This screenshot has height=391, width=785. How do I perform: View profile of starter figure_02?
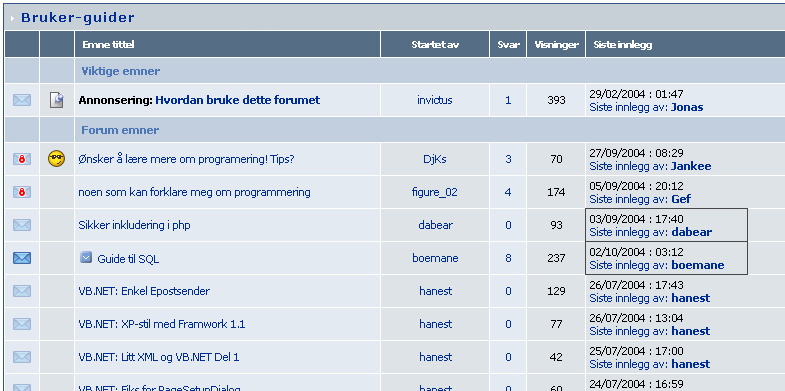(435, 192)
